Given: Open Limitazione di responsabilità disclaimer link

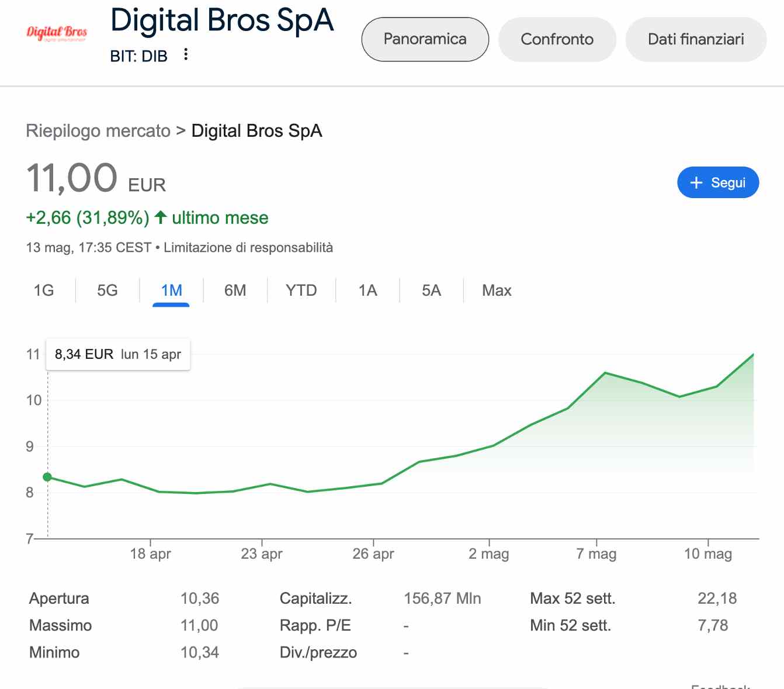Looking at the screenshot, I should point(248,248).
